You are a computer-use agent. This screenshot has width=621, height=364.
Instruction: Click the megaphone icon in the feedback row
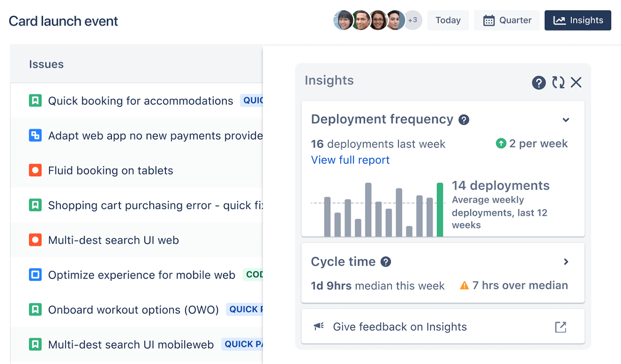click(x=318, y=326)
